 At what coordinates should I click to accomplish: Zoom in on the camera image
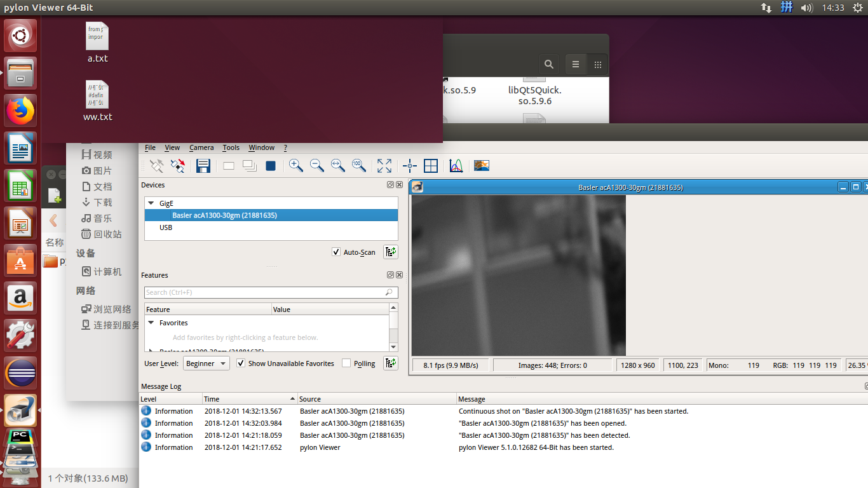295,166
